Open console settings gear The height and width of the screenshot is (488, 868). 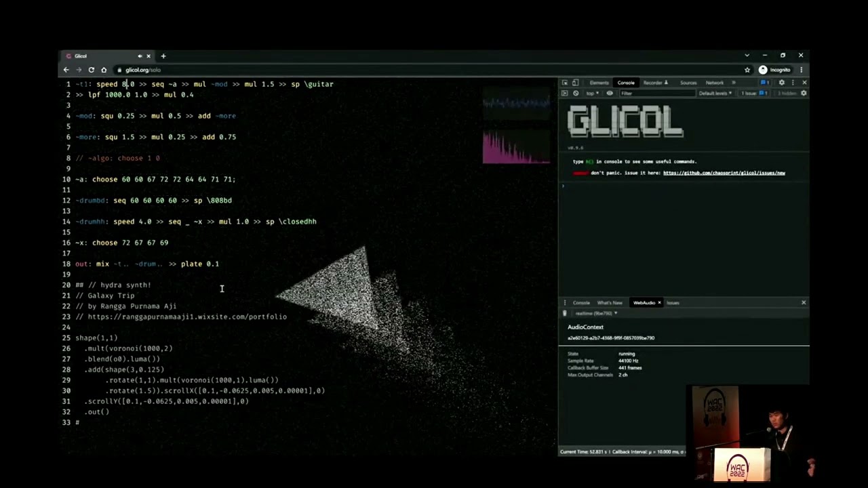tap(804, 93)
